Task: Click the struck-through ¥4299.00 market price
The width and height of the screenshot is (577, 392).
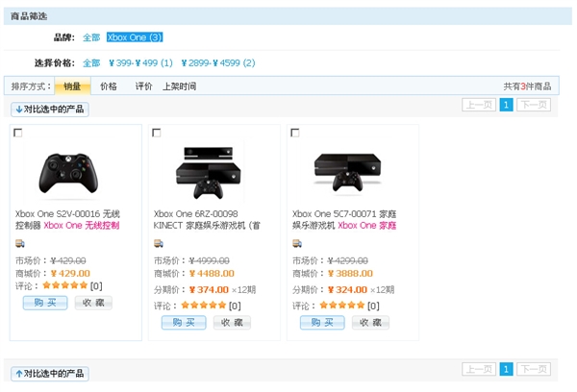Action: pos(348,260)
